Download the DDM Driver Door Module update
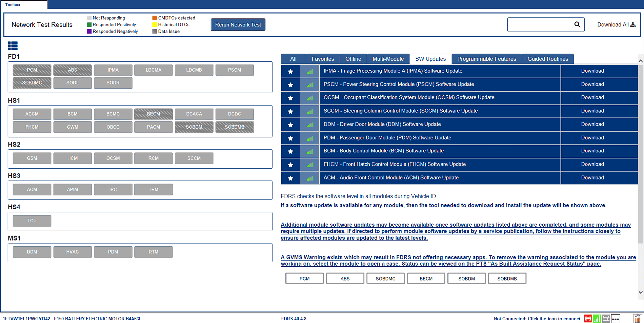The height and width of the screenshot is (323, 644). [592, 124]
